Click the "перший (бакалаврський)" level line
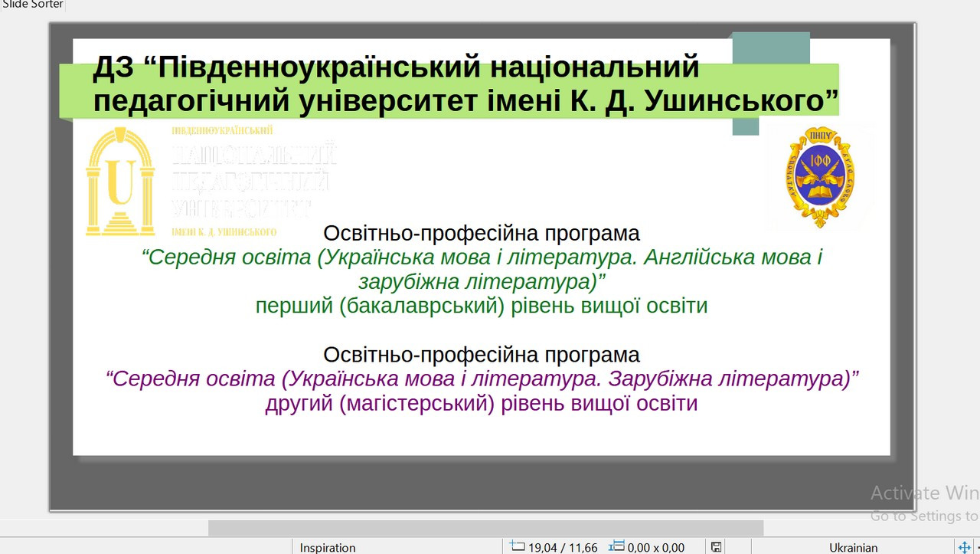The image size is (980, 554). tap(481, 307)
